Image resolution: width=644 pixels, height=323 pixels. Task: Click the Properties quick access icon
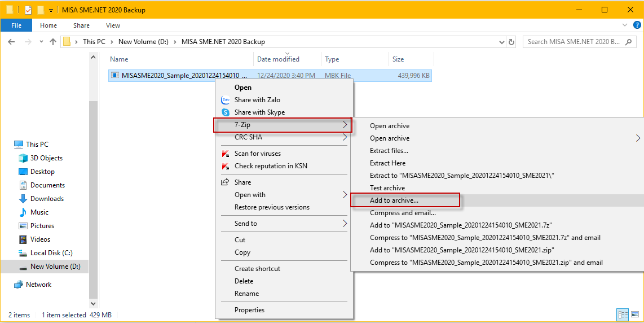pos(28,10)
